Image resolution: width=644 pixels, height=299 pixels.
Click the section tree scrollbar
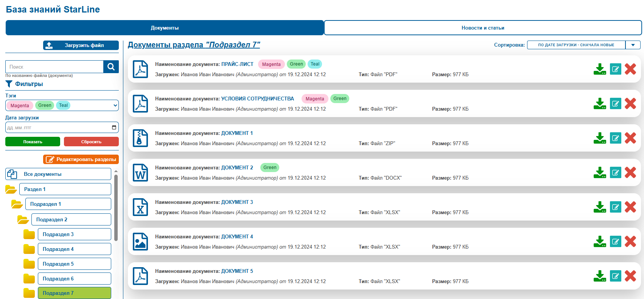tap(116, 208)
